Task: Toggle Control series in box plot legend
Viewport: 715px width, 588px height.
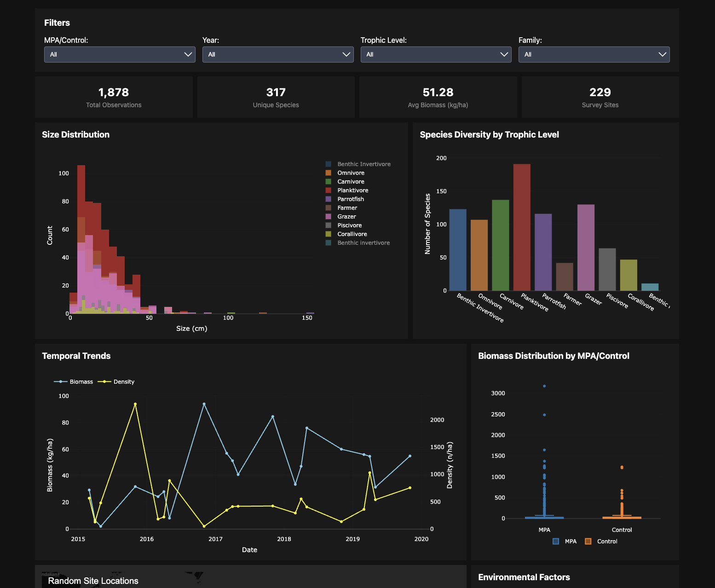Action: (x=601, y=542)
